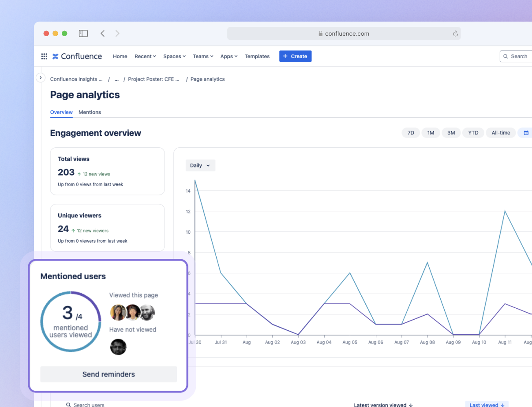Image resolution: width=532 pixels, height=407 pixels.
Task: Click the search magnifier icon top right
Action: (506, 56)
